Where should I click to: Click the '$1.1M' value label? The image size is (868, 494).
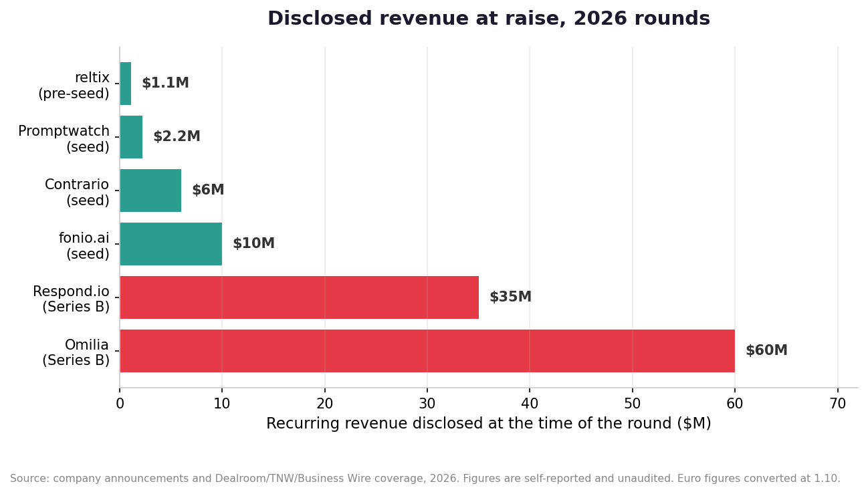click(x=165, y=84)
